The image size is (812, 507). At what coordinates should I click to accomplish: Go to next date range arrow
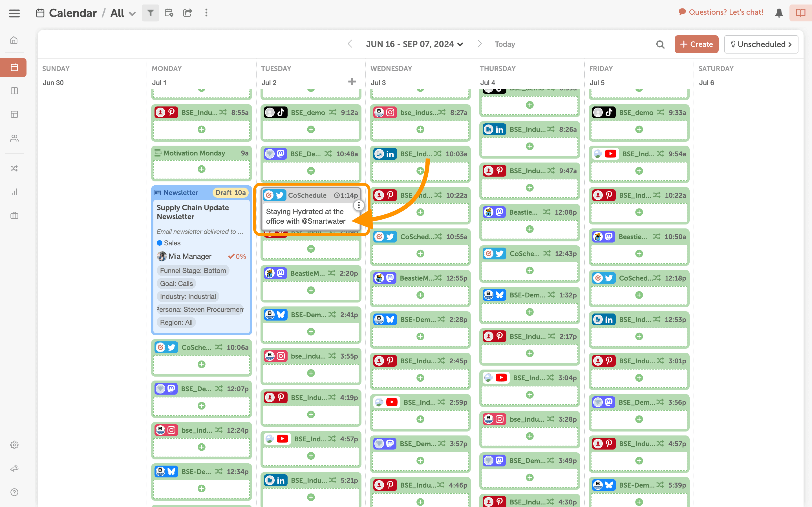pos(480,44)
